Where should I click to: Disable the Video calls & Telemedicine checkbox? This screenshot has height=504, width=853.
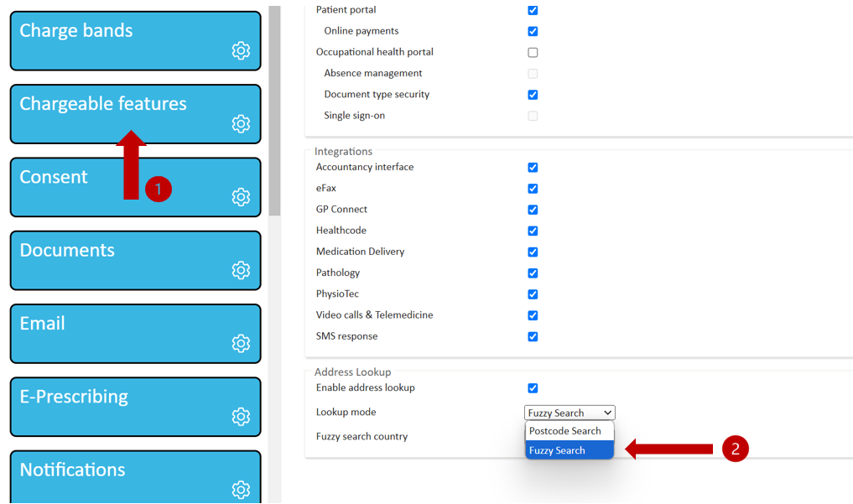tap(533, 315)
